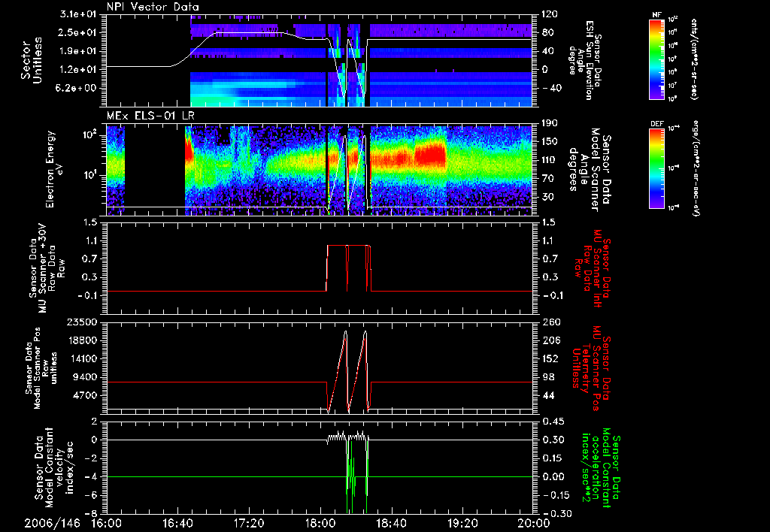This screenshot has height=532, width=770.
Task: Click the -8 velocity tick label
Action: [x=92, y=514]
